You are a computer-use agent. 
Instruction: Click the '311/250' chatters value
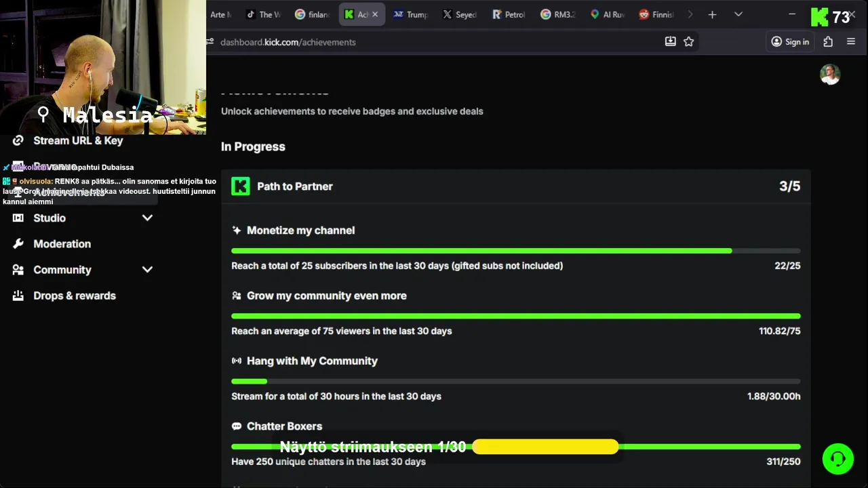[x=783, y=462]
